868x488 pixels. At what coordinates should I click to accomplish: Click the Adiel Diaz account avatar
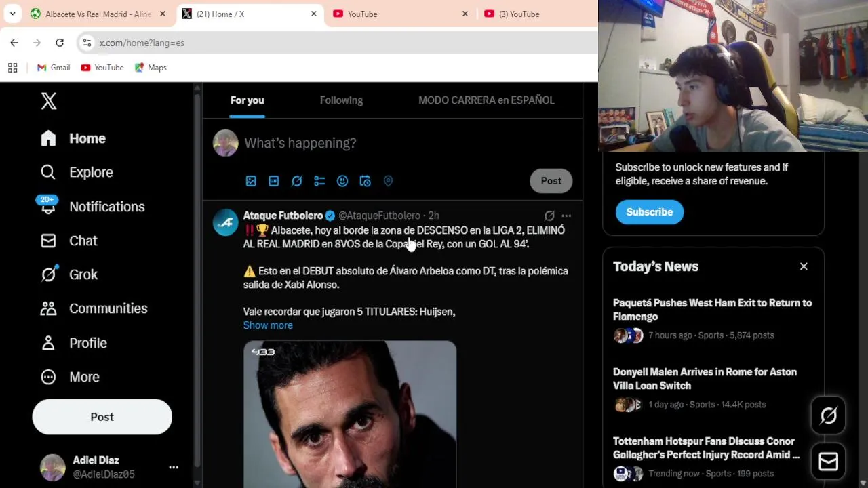[x=52, y=467]
